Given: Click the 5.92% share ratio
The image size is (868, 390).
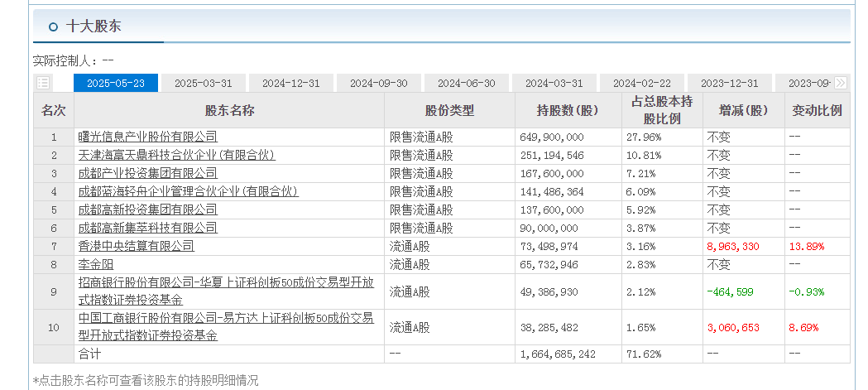Looking at the screenshot, I should [x=641, y=210].
